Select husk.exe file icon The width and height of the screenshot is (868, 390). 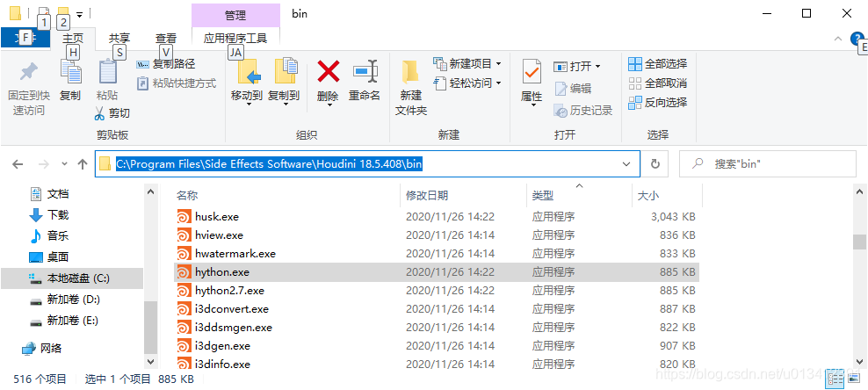tap(184, 217)
